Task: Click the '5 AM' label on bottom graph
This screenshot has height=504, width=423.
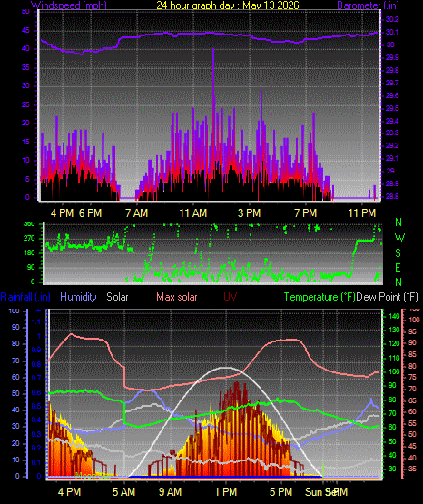Action: [x=124, y=492]
